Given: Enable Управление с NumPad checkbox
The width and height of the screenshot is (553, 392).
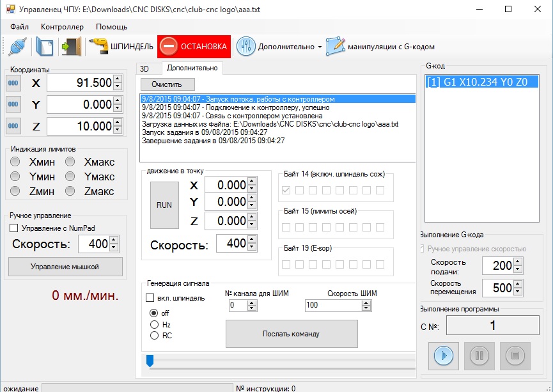Looking at the screenshot, I should point(14,228).
